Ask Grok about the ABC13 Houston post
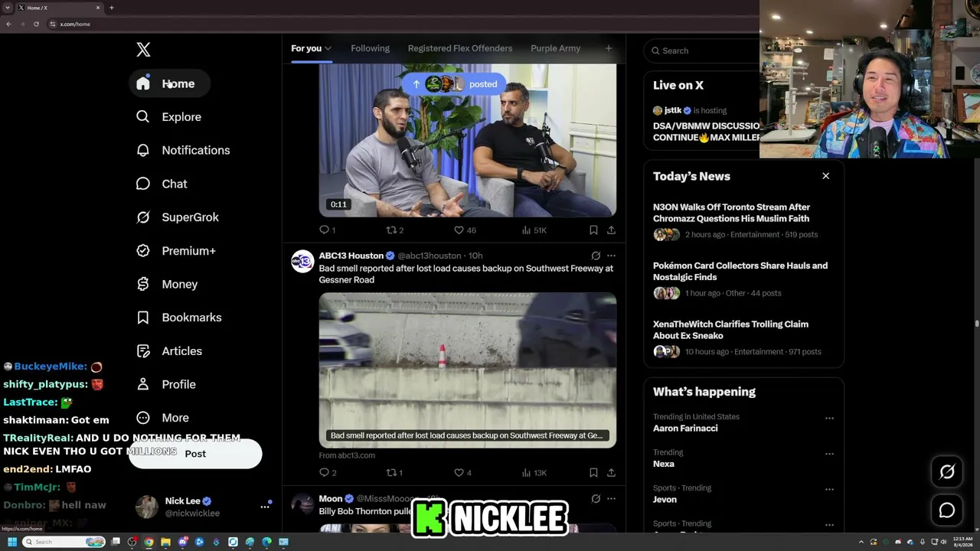The width and height of the screenshot is (980, 551). [x=596, y=256]
